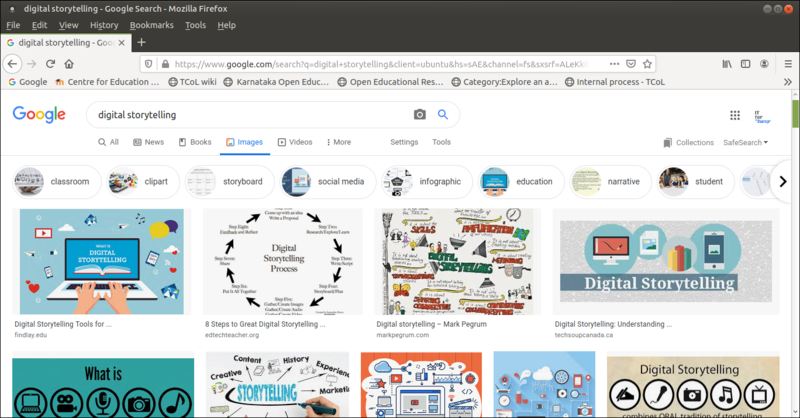Open the Help menu

[227, 25]
